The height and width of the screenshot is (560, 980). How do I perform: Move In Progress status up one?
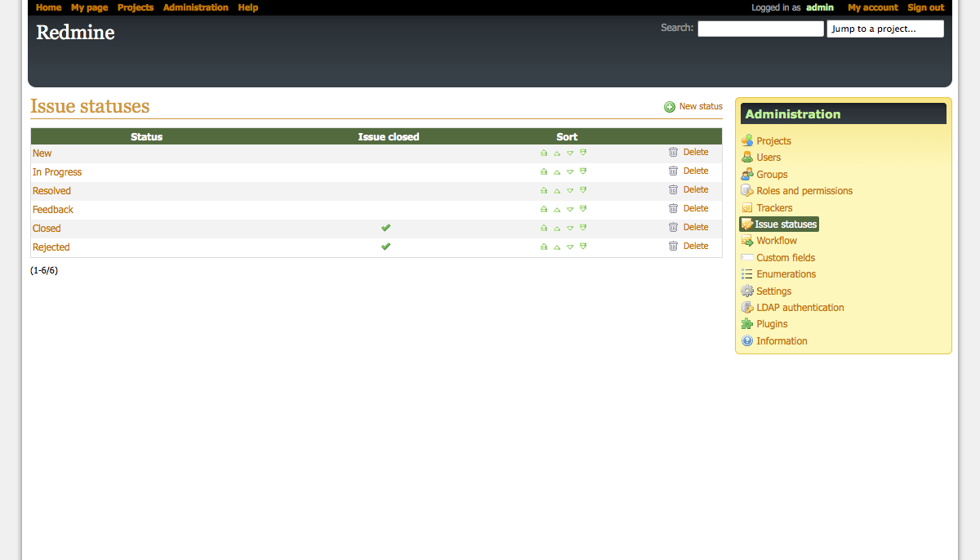tap(557, 171)
